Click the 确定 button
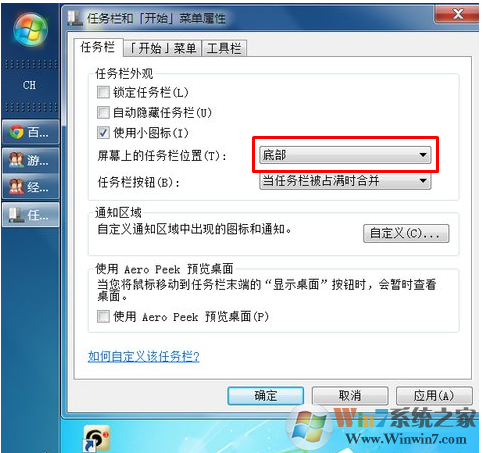The image size is (483, 453). [266, 396]
